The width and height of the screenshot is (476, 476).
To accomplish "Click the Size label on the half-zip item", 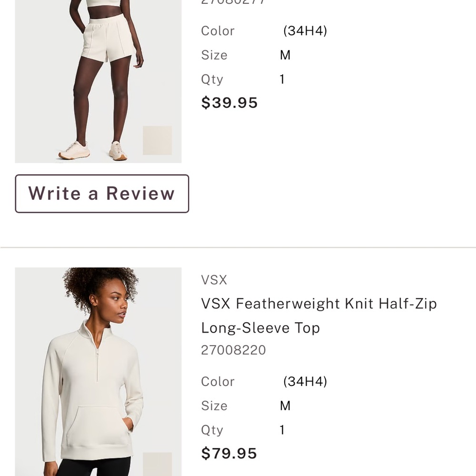I will click(214, 406).
